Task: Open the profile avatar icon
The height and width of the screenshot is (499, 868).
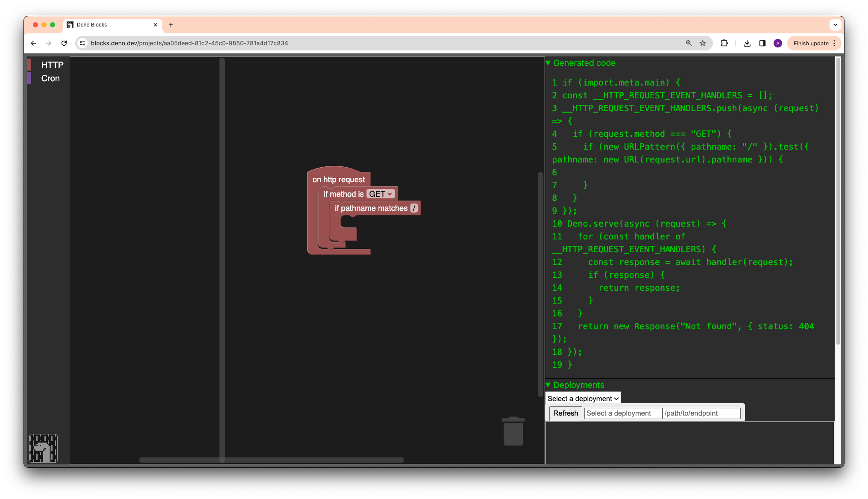Action: tap(777, 43)
